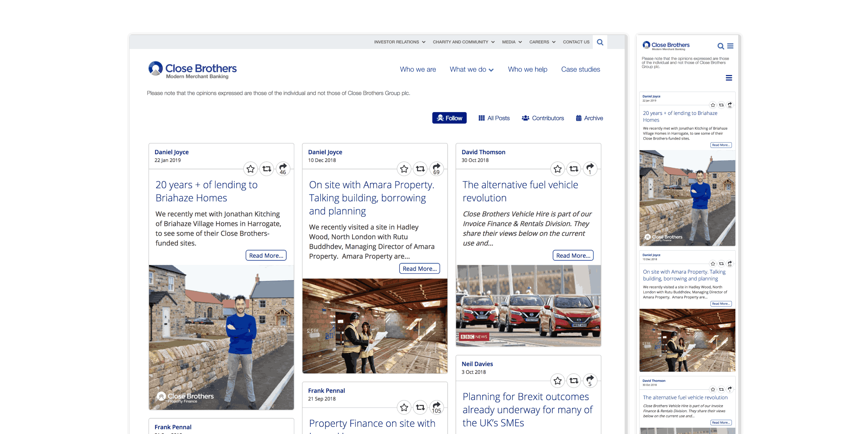This screenshot has width=868, height=434.
Task: Repost the Briahaze Homes post in mobile view
Action: (721, 105)
